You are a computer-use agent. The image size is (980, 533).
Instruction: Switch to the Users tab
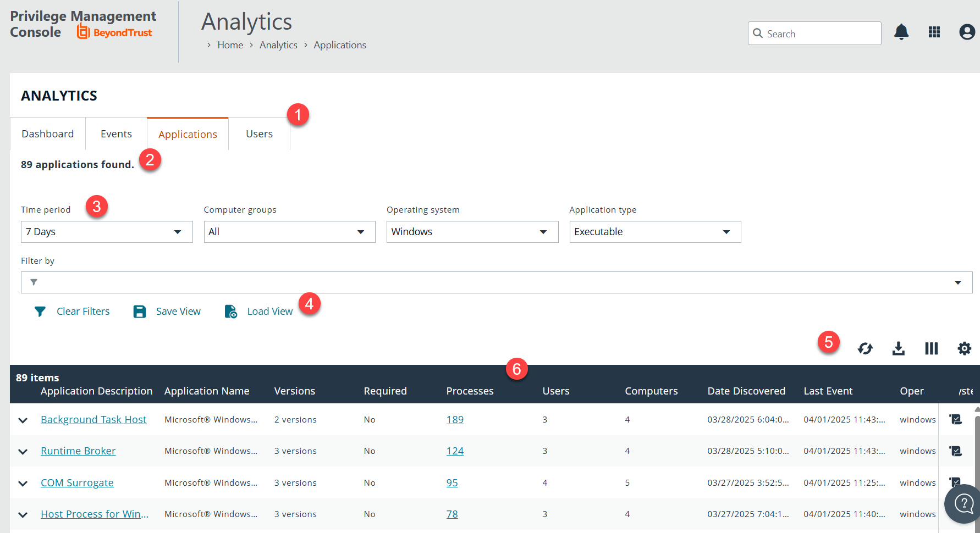tap(259, 134)
